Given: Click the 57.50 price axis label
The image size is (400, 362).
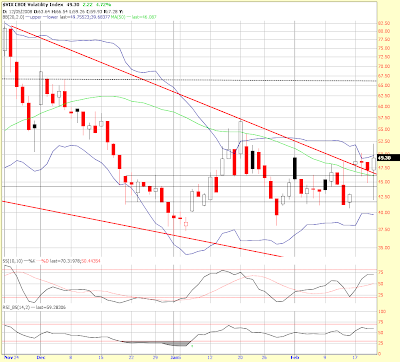Looking at the screenshot, I should (384, 118).
